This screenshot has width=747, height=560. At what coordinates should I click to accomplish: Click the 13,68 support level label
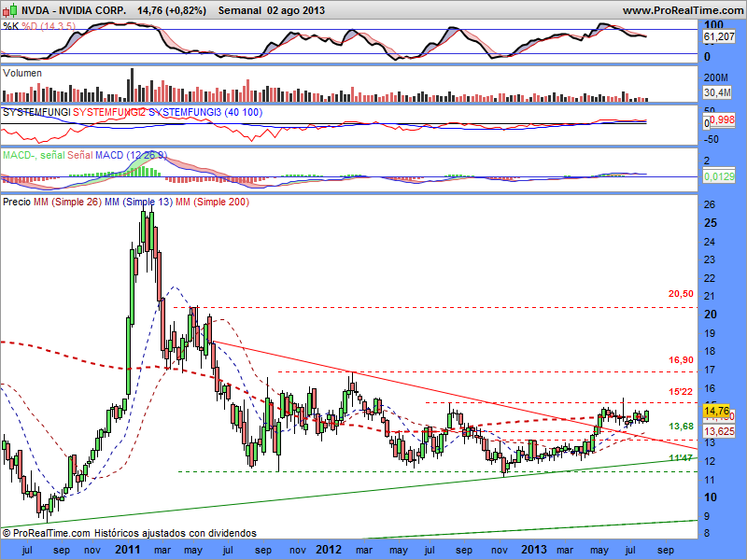tap(681, 427)
